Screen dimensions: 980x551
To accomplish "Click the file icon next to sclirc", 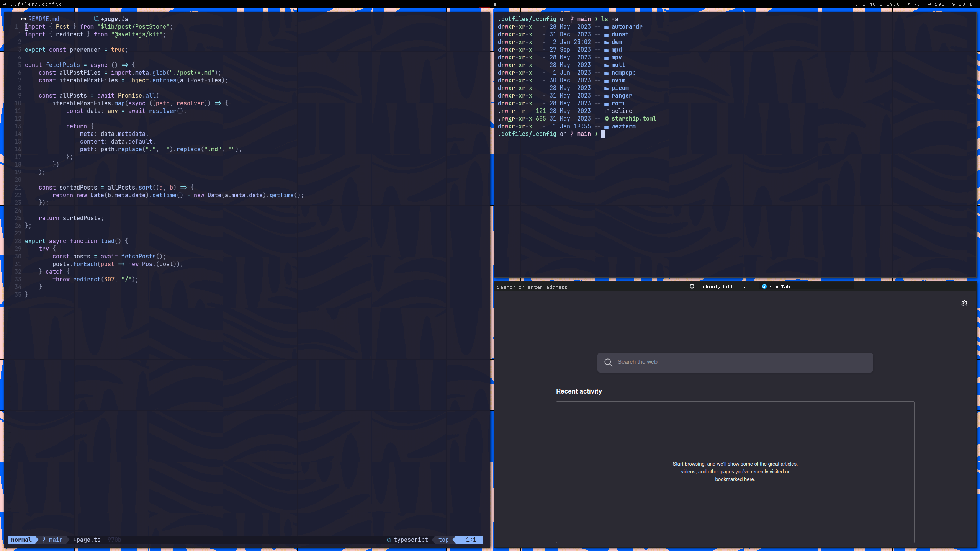I will click(607, 111).
